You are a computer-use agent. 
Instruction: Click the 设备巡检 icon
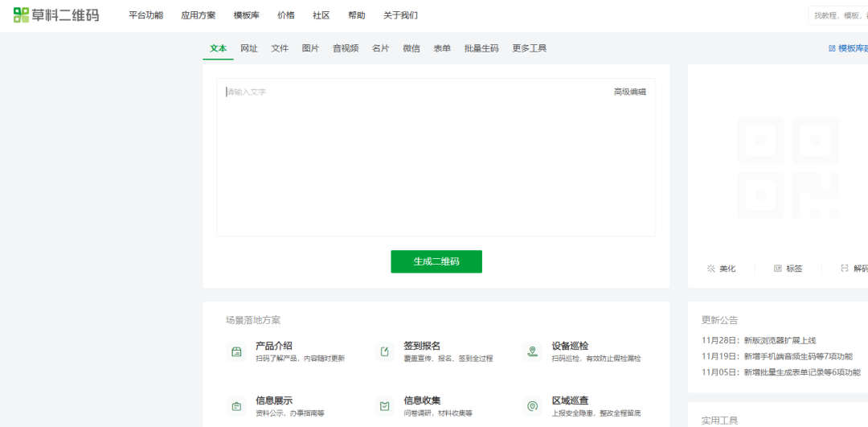tap(532, 351)
